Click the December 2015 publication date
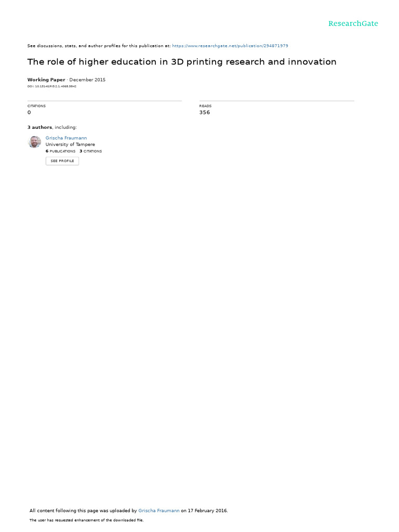Screen dimensions: 399x532 pyautogui.click(x=87, y=79)
